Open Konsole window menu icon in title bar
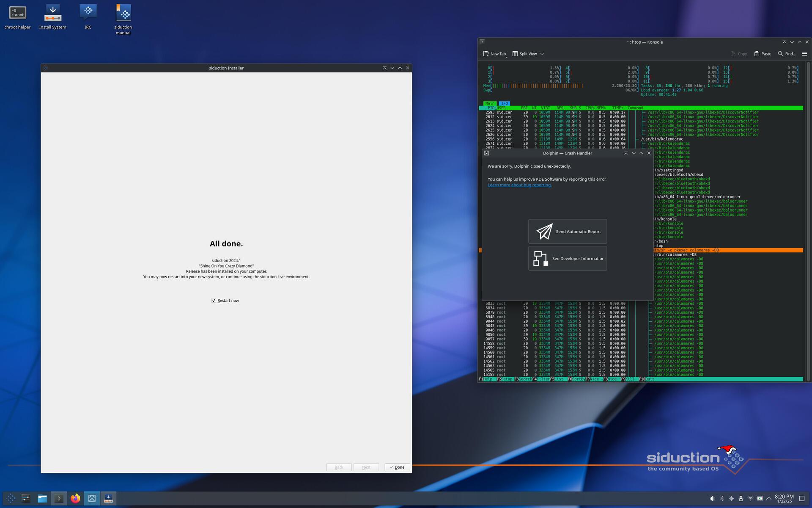 click(x=482, y=42)
